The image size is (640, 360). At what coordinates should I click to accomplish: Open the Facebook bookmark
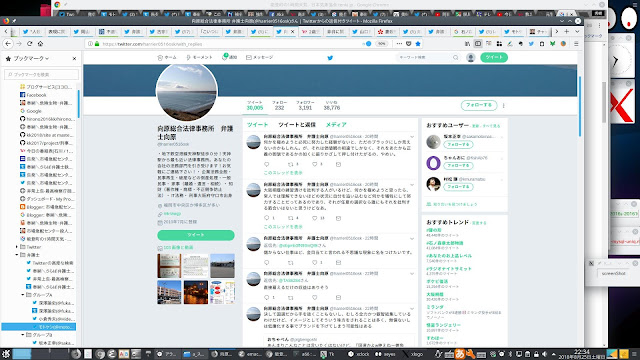tap(36, 95)
